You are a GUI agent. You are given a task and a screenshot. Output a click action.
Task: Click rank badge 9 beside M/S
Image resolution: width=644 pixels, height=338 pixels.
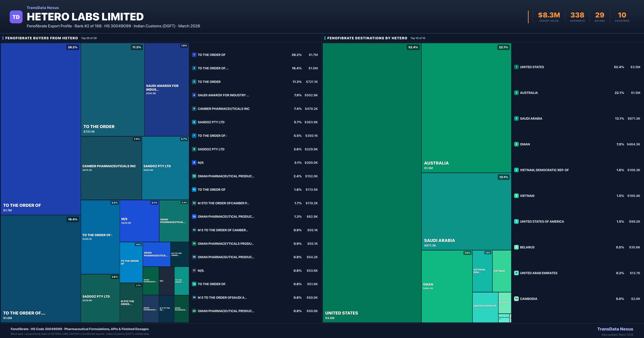194,163
